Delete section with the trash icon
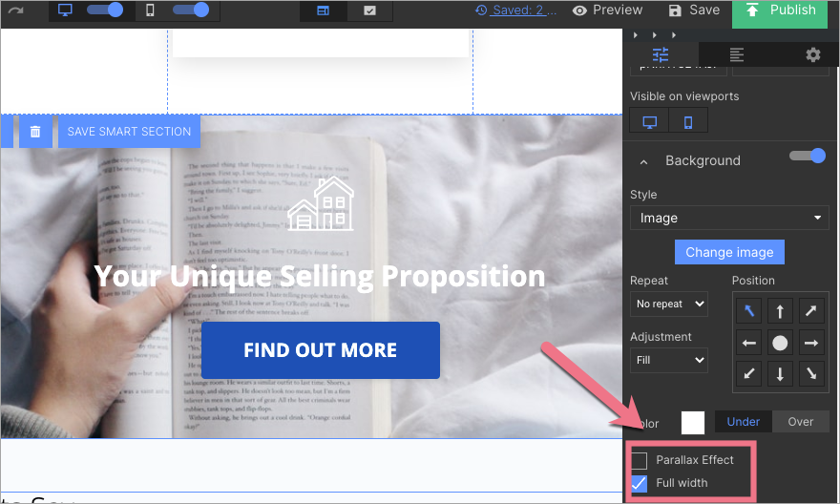 click(35, 132)
